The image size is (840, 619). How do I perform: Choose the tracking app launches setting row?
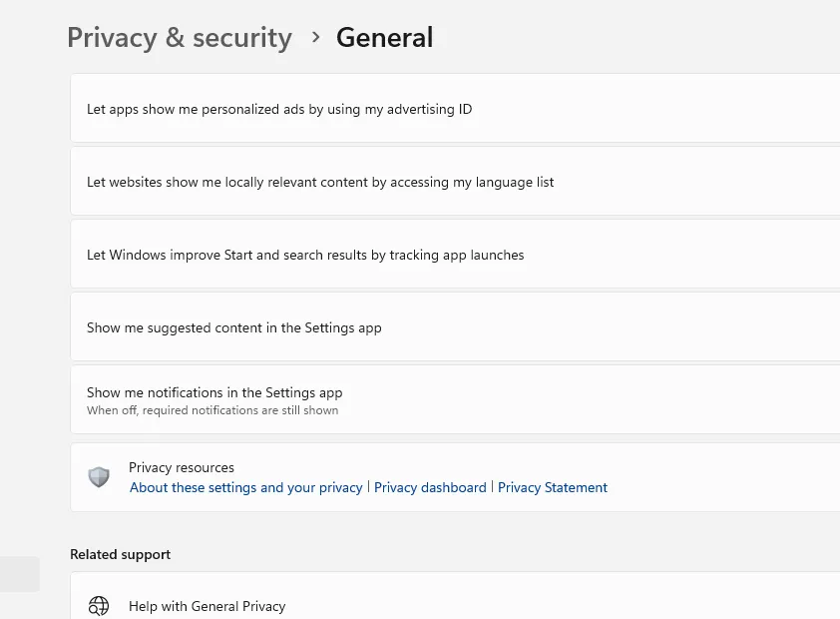click(x=455, y=255)
